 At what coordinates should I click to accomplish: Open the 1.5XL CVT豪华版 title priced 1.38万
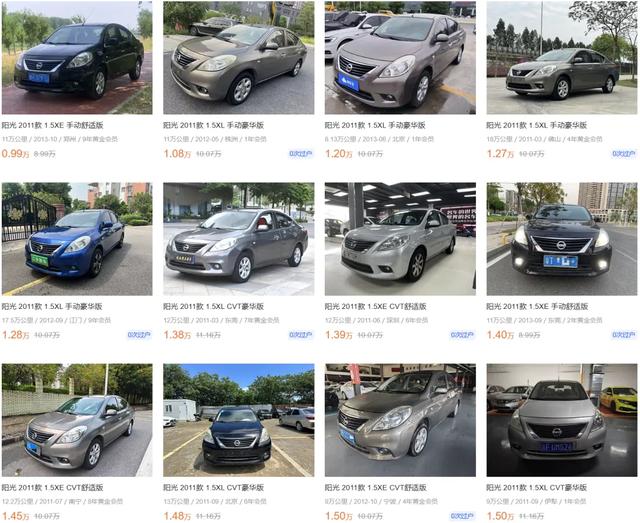[x=214, y=307]
